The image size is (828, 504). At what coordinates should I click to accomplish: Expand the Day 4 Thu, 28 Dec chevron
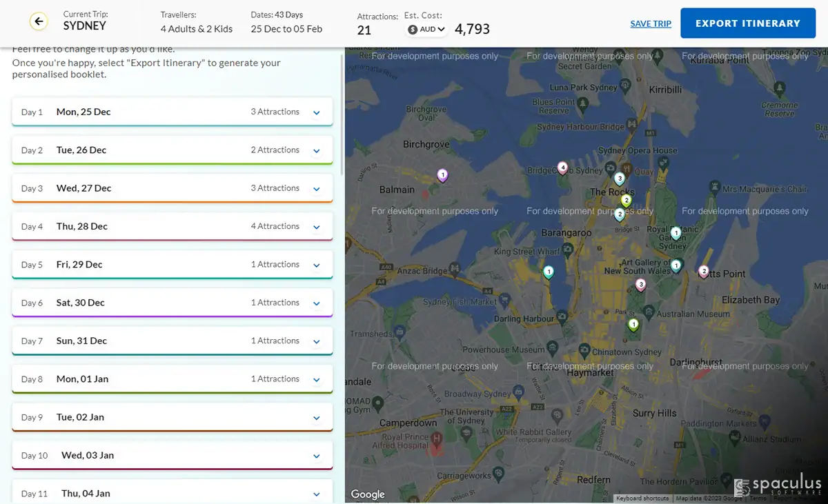pyautogui.click(x=317, y=227)
